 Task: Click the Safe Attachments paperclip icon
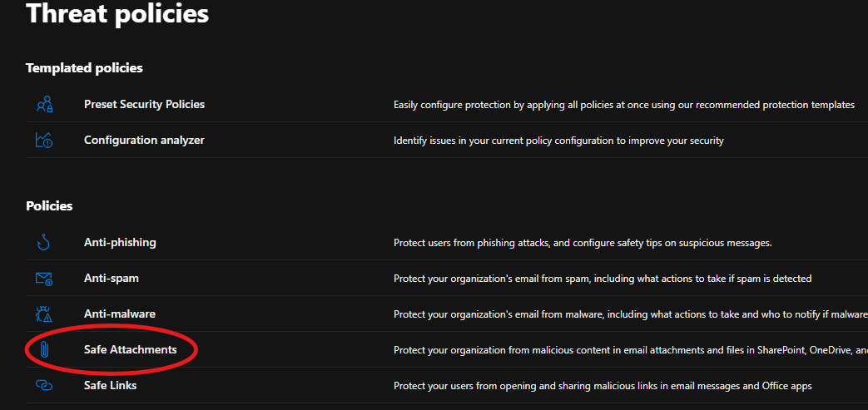44,350
